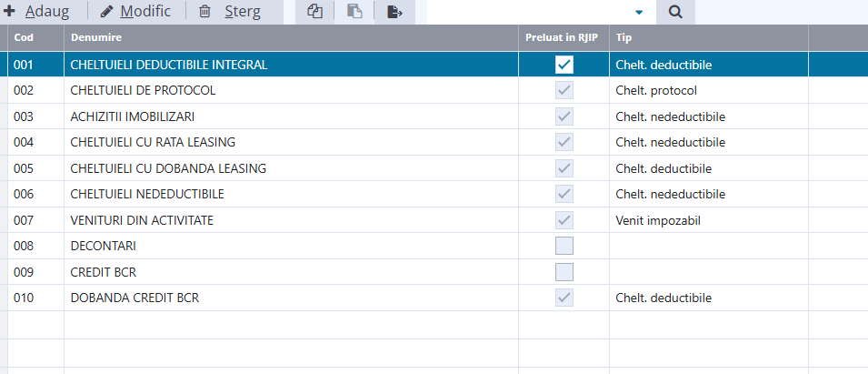Click the Preluat in RJIP column header

(564, 37)
